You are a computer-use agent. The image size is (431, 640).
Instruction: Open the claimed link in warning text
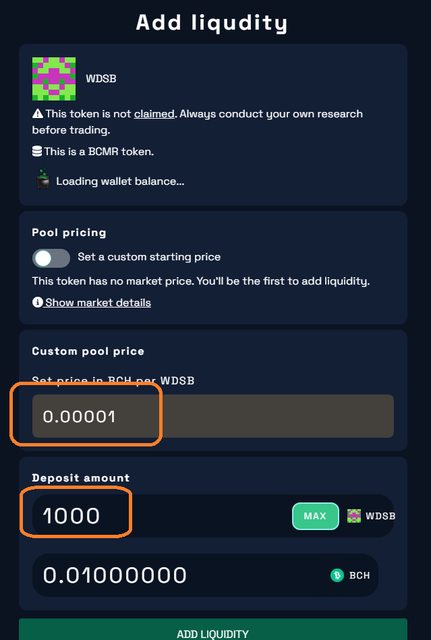154,114
